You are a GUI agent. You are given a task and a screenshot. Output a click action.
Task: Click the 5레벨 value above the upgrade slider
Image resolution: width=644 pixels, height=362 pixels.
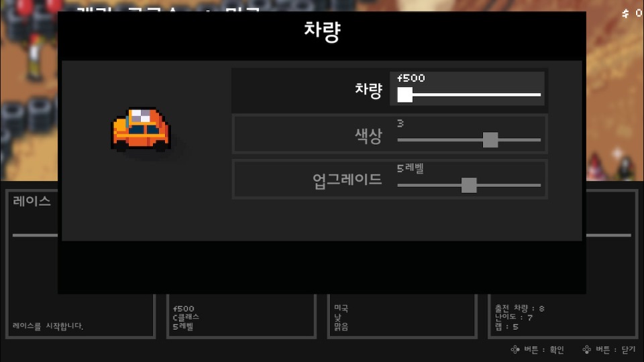click(x=411, y=168)
